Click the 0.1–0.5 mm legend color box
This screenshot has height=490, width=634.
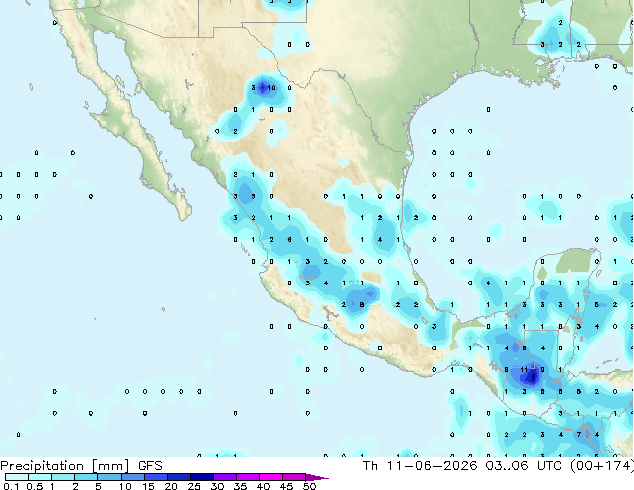(x=17, y=477)
